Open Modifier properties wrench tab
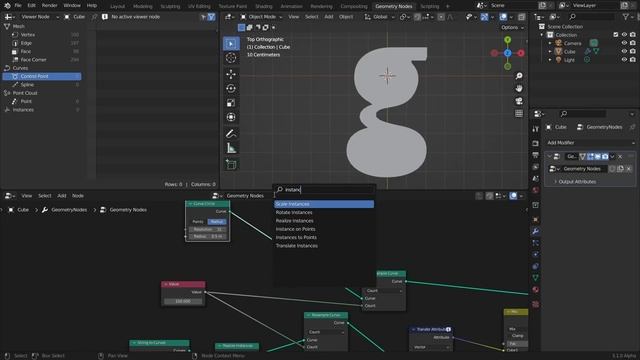The image size is (640, 360). tap(536, 231)
